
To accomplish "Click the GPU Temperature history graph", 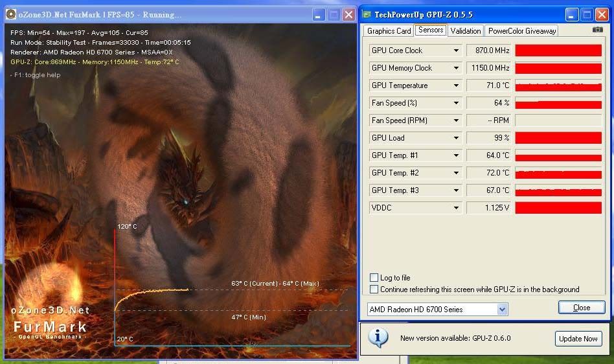I will pyautogui.click(x=558, y=85).
